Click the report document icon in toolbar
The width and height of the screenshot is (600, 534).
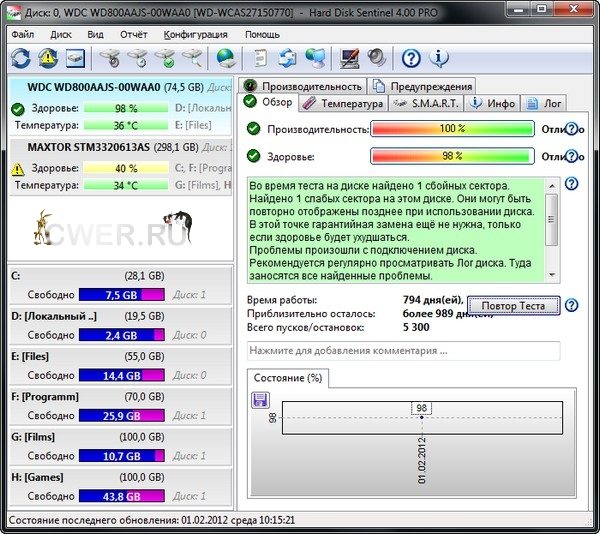point(260,58)
